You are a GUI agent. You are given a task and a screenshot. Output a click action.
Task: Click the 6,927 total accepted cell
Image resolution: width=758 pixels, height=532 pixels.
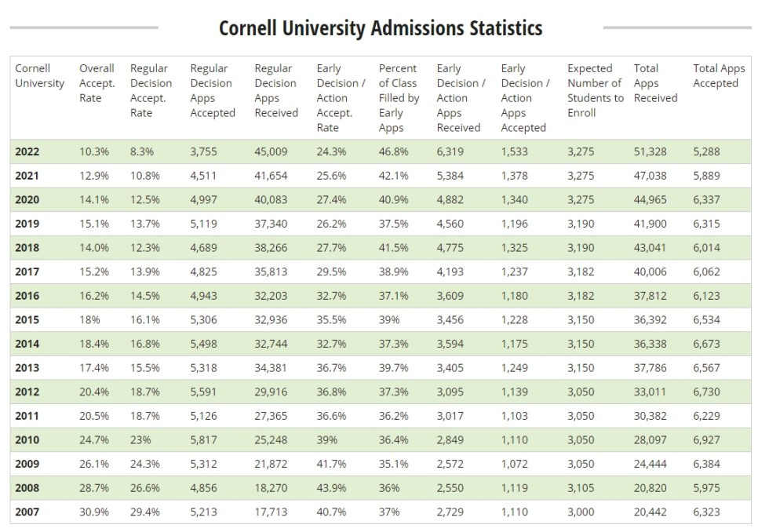coord(707,440)
